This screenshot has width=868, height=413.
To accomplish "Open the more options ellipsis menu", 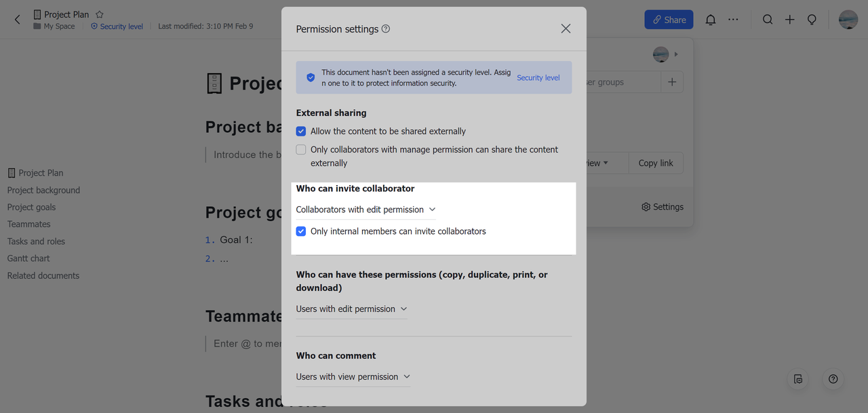I will point(733,20).
